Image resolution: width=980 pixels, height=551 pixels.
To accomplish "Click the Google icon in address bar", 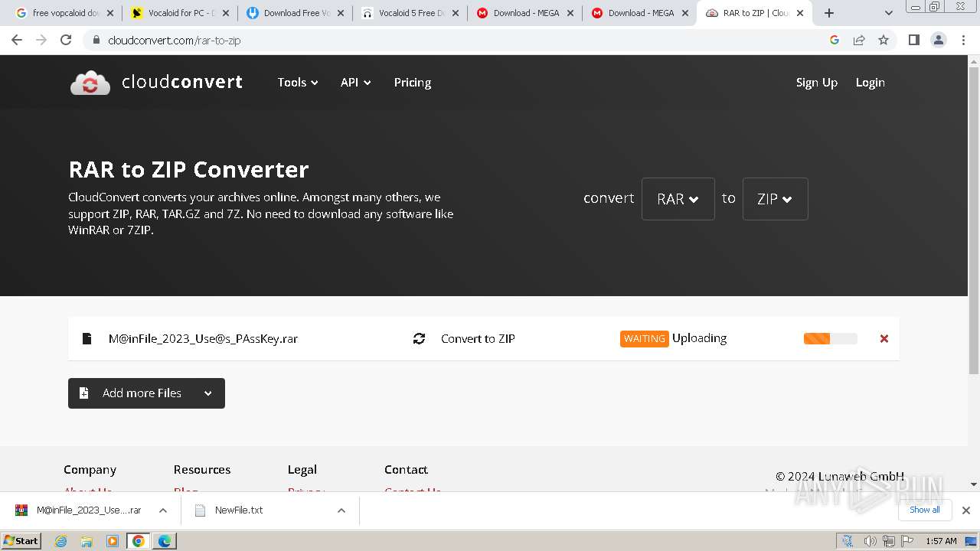I will click(x=835, y=41).
